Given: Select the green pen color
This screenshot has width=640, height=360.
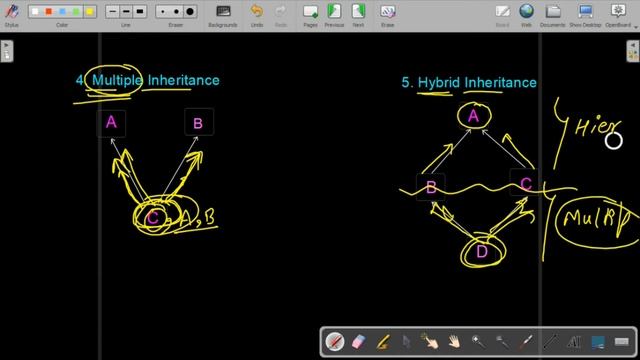Looking at the screenshot, I should pos(76,11).
